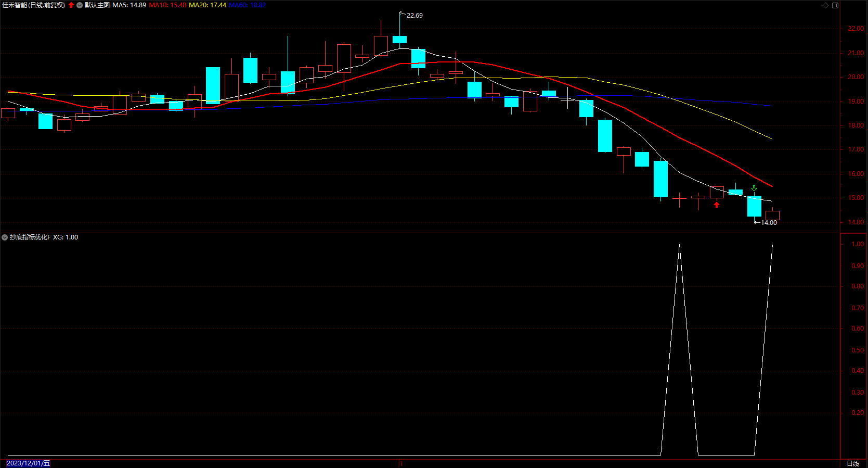Open the dropdown beside 默认主图
The image size is (868, 468).
[80, 5]
